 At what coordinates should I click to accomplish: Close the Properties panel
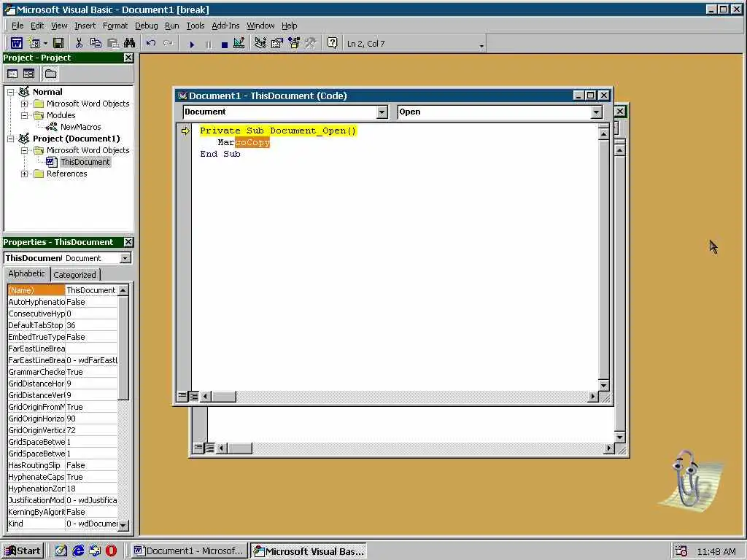tap(128, 242)
